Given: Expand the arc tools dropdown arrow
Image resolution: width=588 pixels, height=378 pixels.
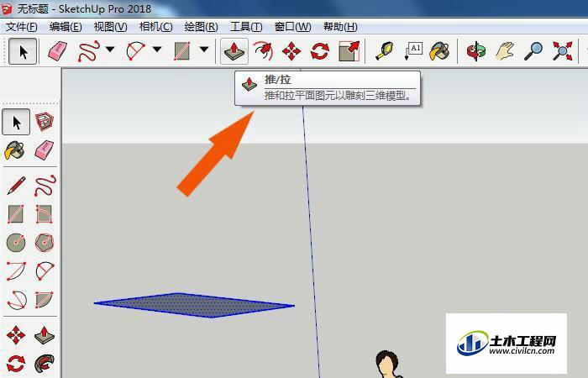Looking at the screenshot, I should click(157, 49).
